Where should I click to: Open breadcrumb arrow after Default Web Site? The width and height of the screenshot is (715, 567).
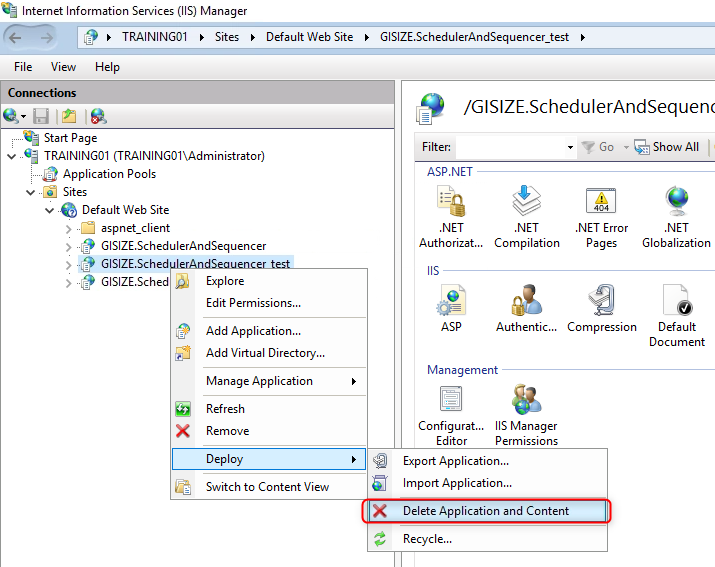coord(366,37)
